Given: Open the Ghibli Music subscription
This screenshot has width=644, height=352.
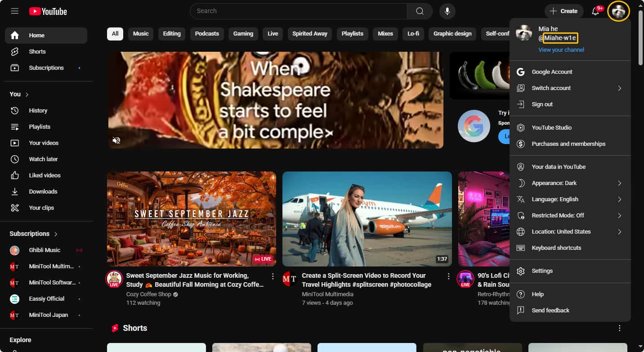Looking at the screenshot, I should pos(46,250).
